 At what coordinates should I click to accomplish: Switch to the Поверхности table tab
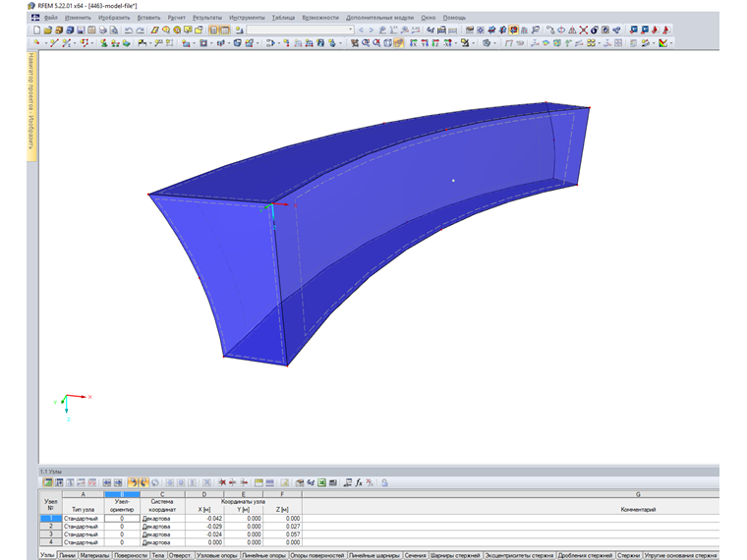coord(131,555)
